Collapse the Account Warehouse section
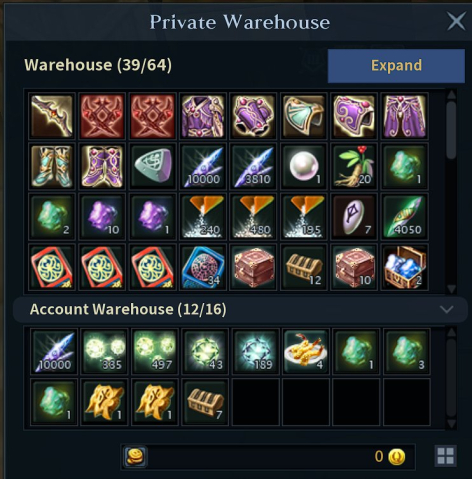 (446, 309)
